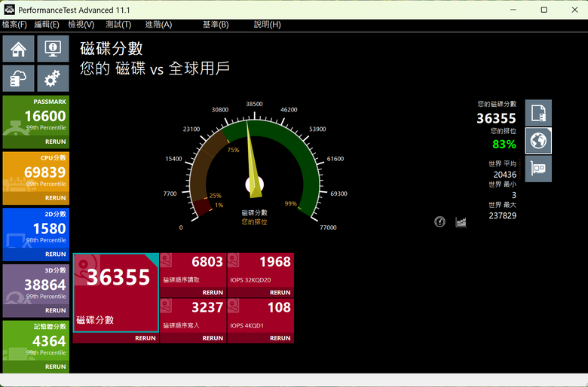Rerun the IOPS 32KQD20 test

[x=280, y=292]
